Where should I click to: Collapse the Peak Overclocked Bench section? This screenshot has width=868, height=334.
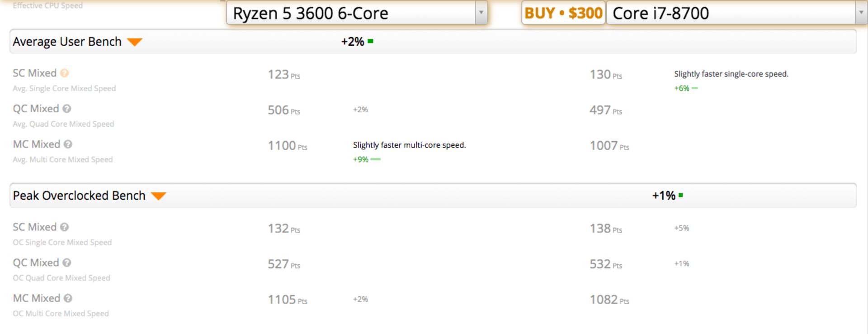pyautogui.click(x=159, y=196)
